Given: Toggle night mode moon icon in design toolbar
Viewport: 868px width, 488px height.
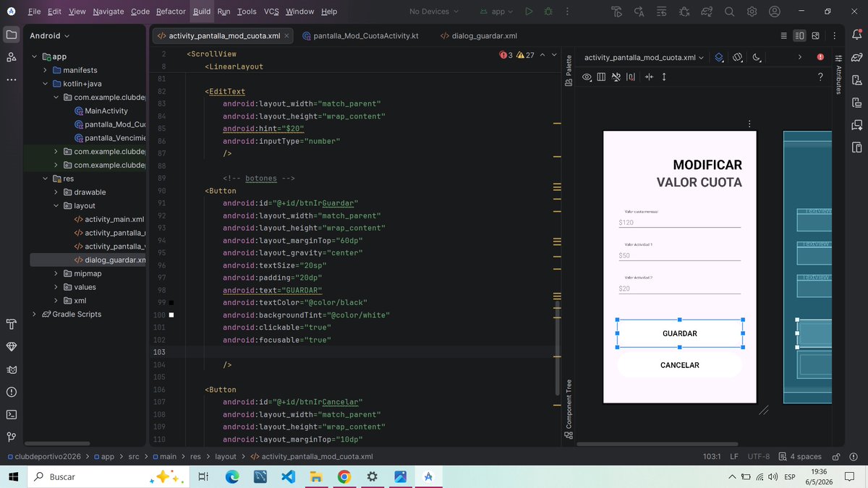Looking at the screenshot, I should [757, 57].
